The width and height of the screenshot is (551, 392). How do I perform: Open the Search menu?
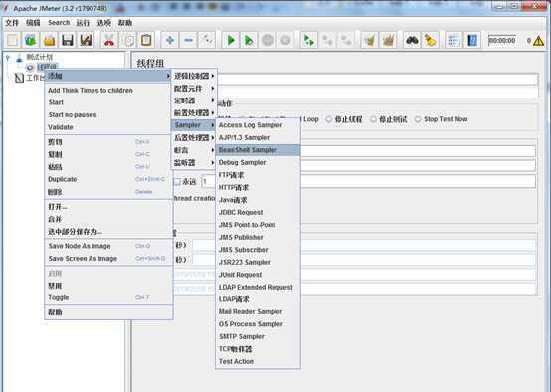coord(59,23)
